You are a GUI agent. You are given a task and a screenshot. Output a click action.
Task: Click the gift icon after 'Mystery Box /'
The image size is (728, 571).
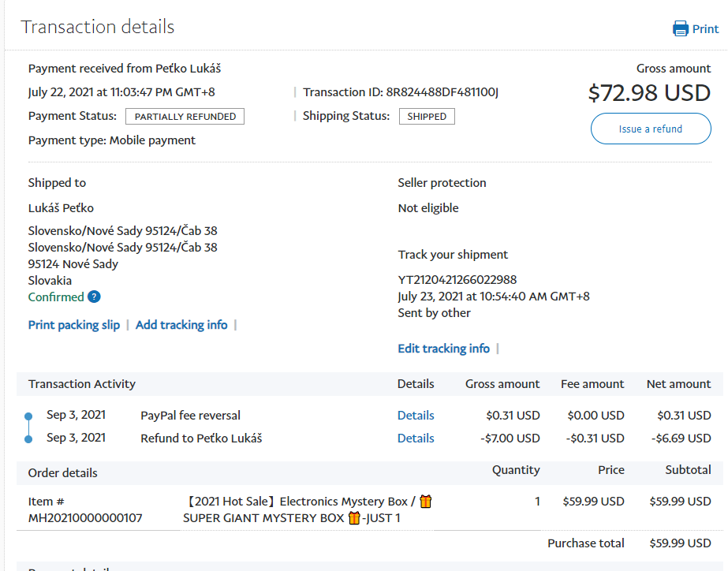(x=426, y=502)
